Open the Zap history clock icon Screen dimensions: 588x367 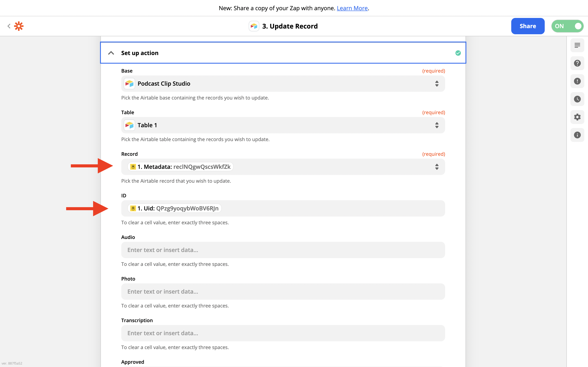point(577,99)
